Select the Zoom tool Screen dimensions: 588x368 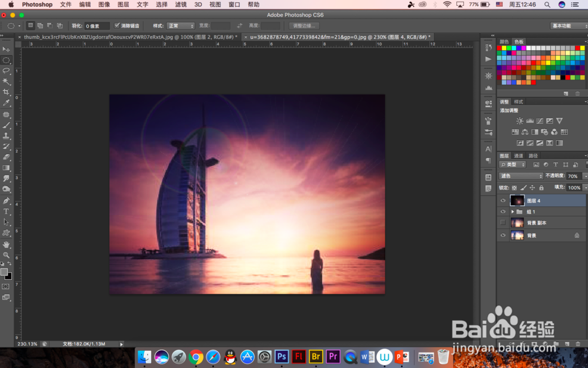[6, 255]
